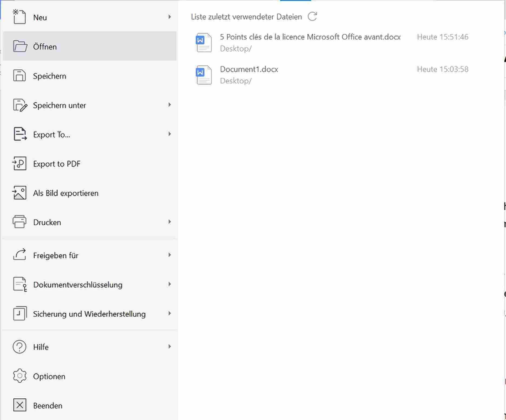Click the printer icon for Drucken
Image resolution: width=506 pixels, height=420 pixels.
[x=19, y=222]
